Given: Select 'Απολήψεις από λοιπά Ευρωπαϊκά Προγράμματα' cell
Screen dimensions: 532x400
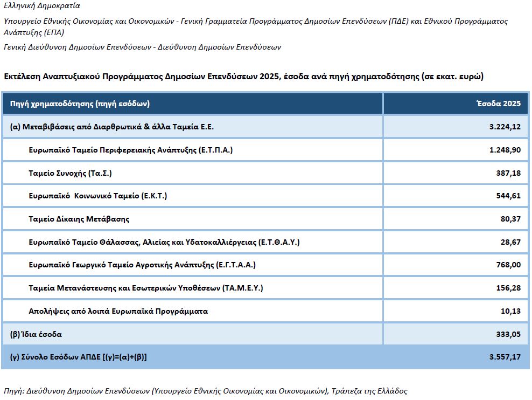Looking at the screenshot, I should [x=118, y=311].
